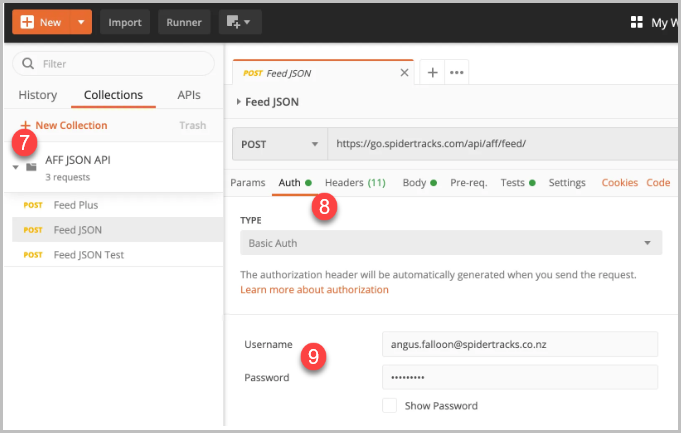Open the POST method dropdown
The image size is (681, 433).
coord(280,144)
